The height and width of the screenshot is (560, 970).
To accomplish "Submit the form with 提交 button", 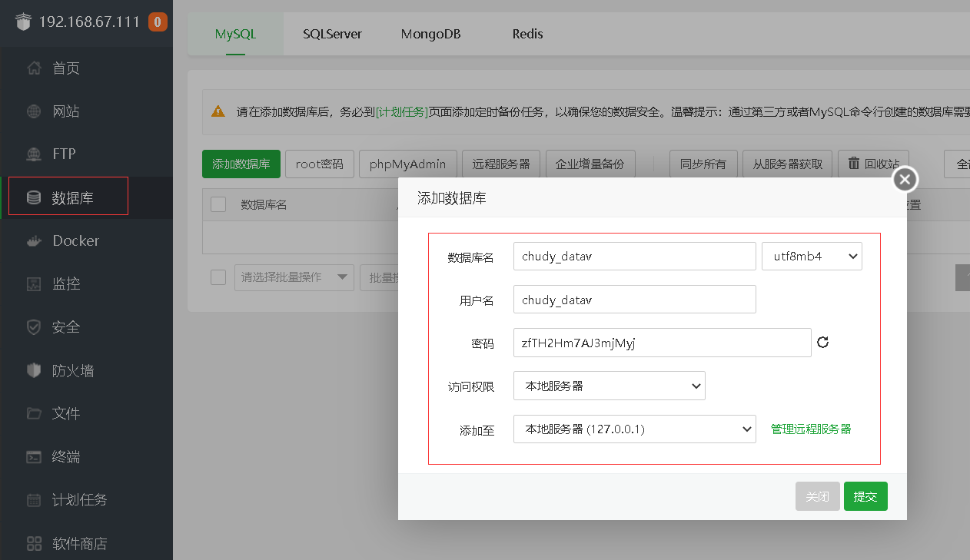I will click(865, 496).
